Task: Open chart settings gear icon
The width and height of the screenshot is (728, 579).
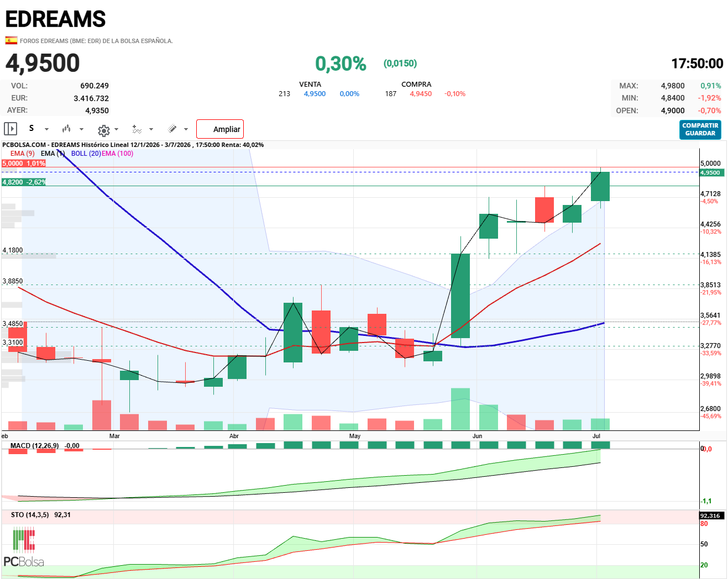Action: pyautogui.click(x=103, y=130)
